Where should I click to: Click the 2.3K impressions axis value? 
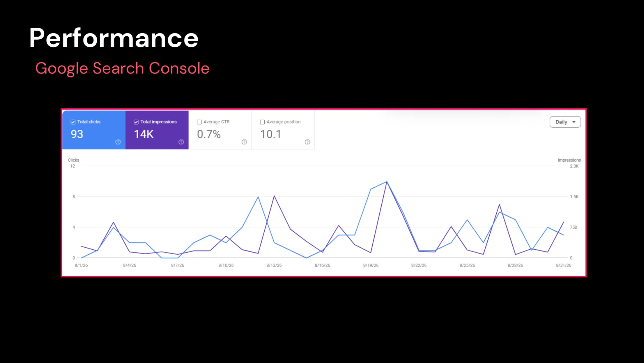574,166
